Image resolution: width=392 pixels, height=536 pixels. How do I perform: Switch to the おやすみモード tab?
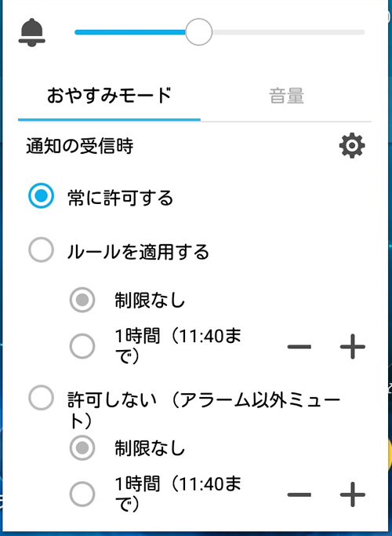[x=109, y=96]
